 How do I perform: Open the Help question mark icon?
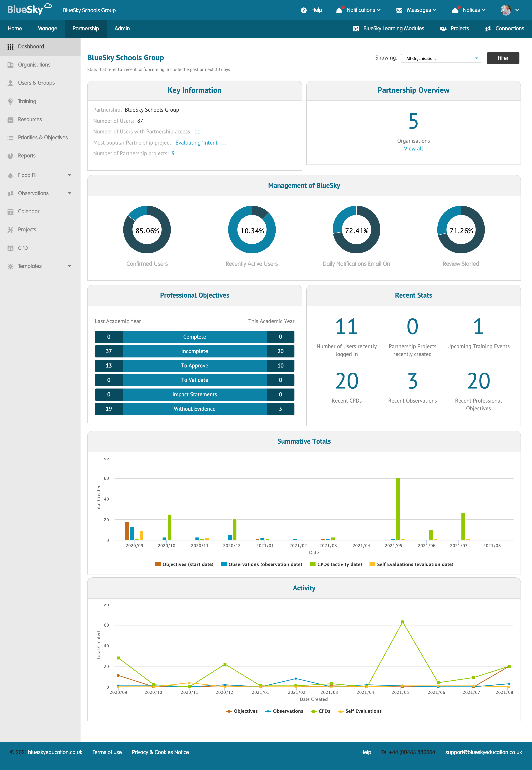303,10
